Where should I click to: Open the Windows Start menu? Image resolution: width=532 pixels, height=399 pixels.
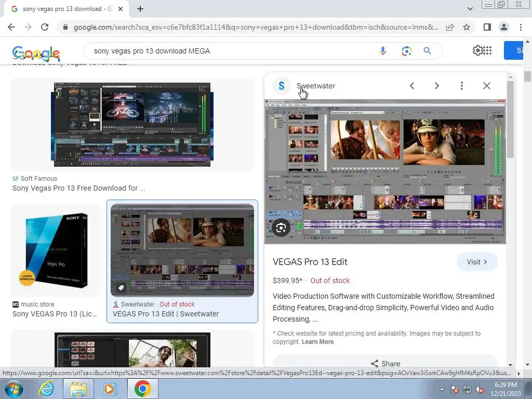pos(14,389)
